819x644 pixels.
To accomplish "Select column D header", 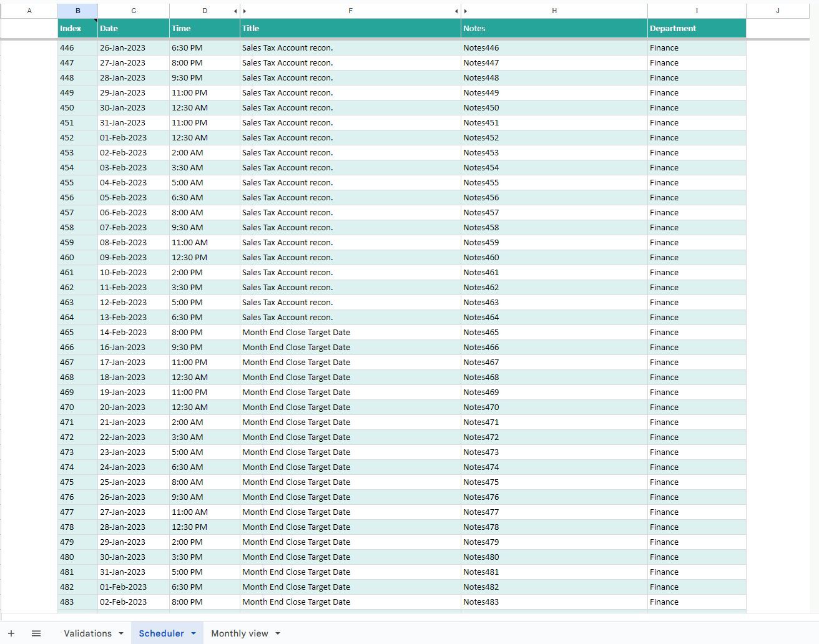I will [x=205, y=11].
